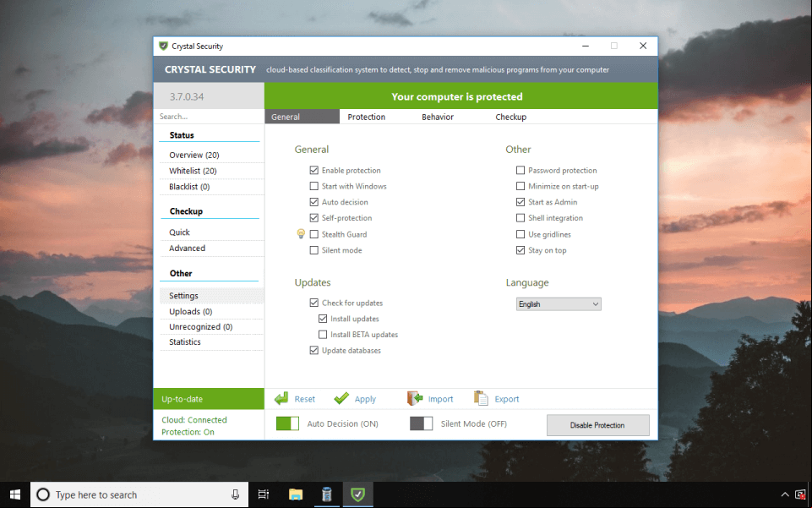Turn on the Silent Mode toggle

coord(421,423)
